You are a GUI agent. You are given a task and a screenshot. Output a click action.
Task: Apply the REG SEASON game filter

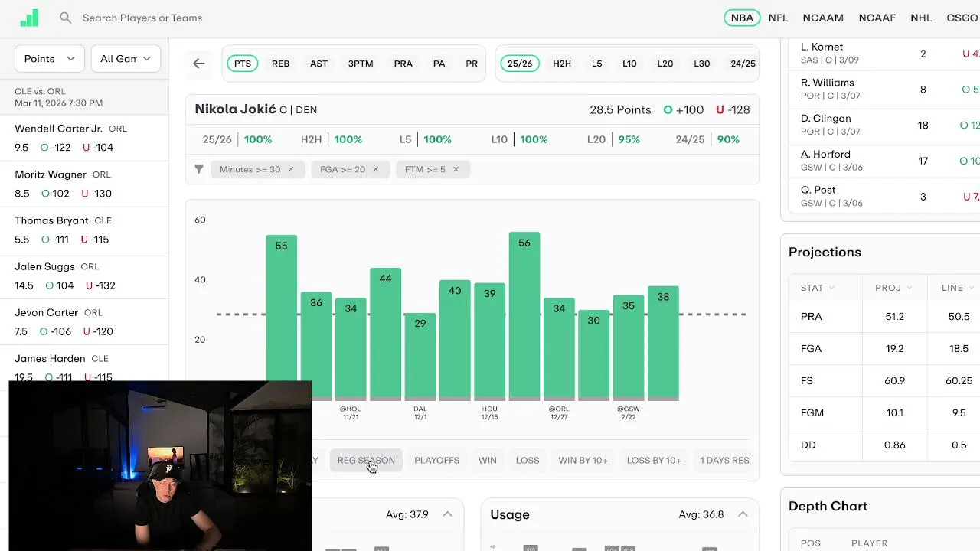tap(366, 460)
